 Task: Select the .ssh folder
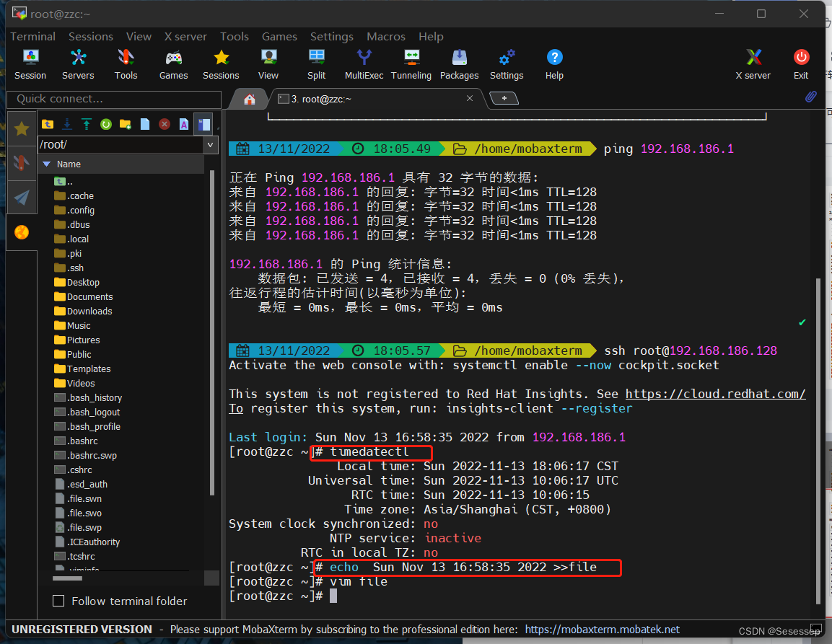[69, 268]
